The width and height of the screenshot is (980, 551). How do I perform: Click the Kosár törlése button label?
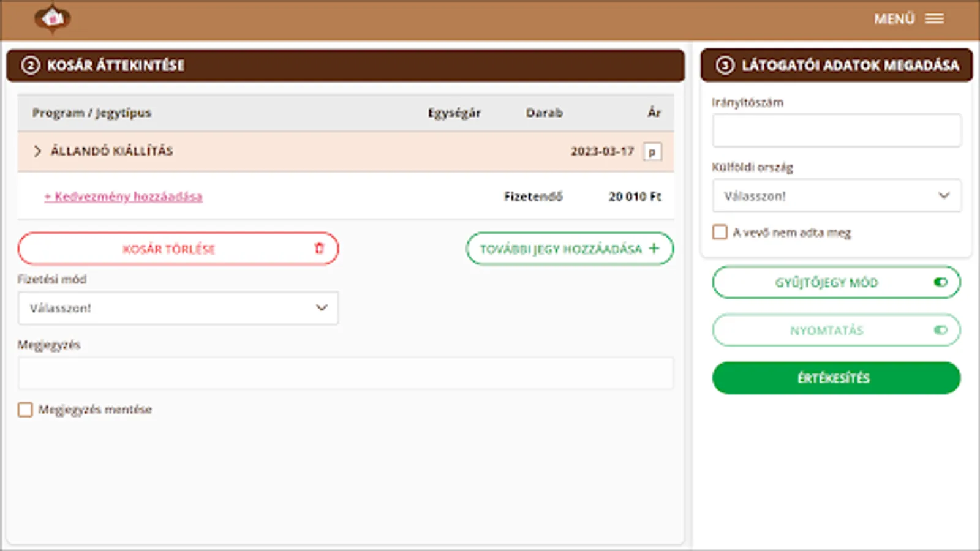[x=169, y=249]
